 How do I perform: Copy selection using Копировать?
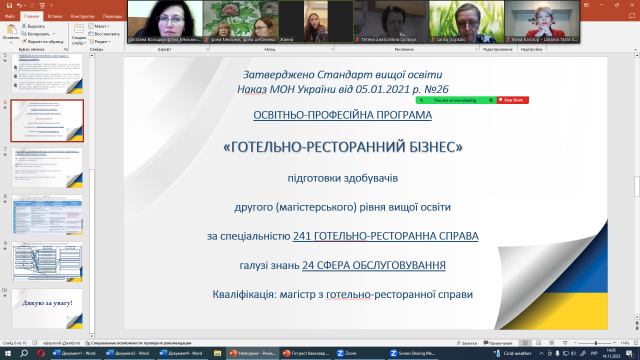pos(36,34)
